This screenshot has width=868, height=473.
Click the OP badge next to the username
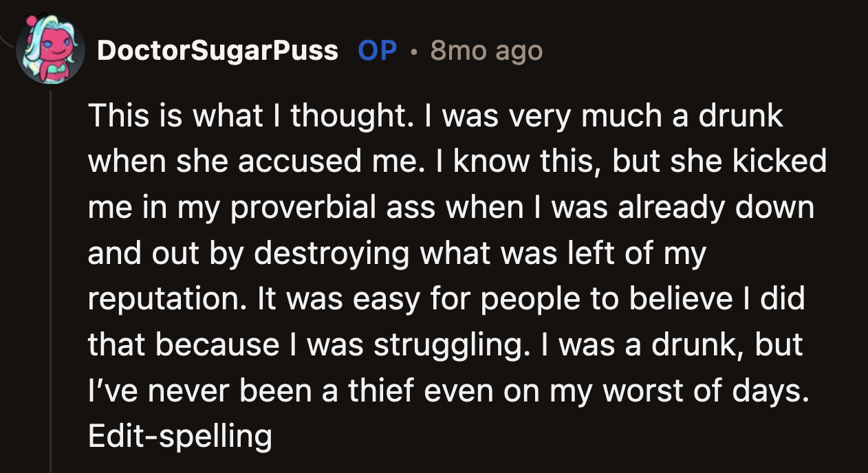click(376, 49)
